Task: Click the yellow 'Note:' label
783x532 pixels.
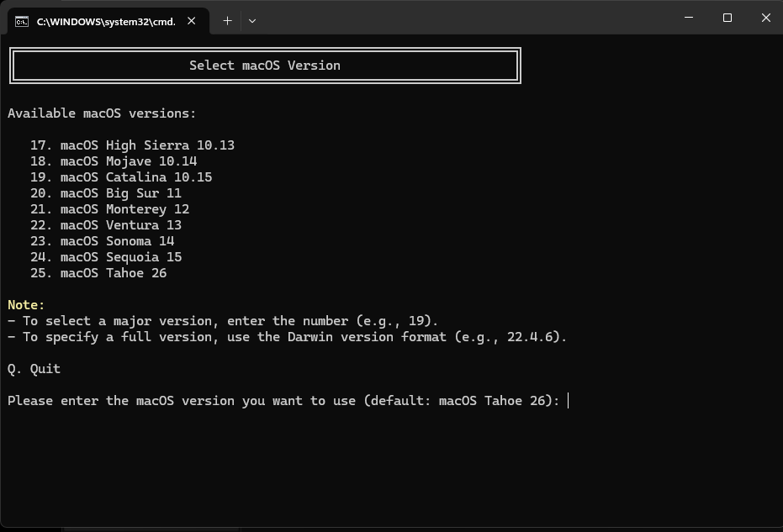Action: (26, 305)
